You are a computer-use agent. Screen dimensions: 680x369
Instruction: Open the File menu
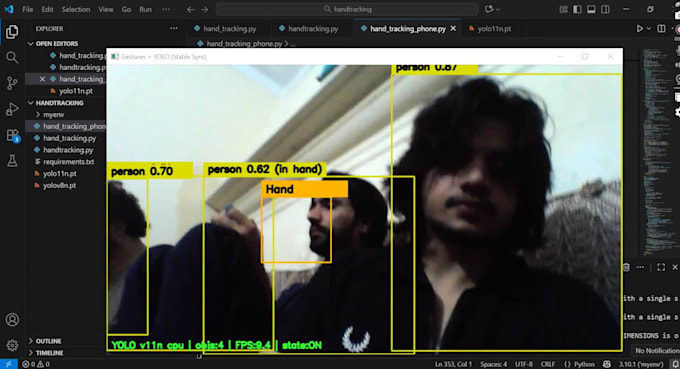[x=28, y=9]
